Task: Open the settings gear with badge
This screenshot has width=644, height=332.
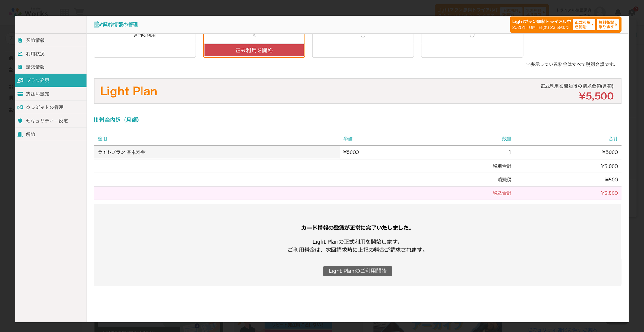Action: pos(632,12)
